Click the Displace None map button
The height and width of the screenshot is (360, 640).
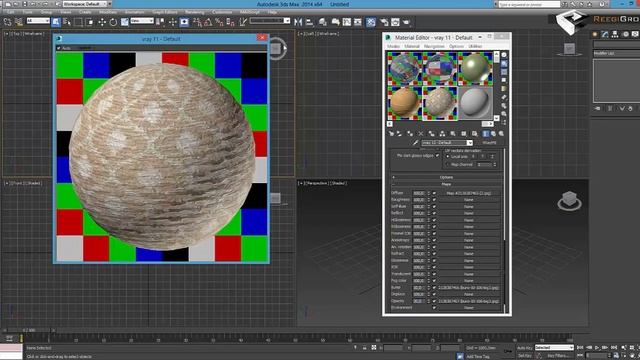[x=469, y=294]
